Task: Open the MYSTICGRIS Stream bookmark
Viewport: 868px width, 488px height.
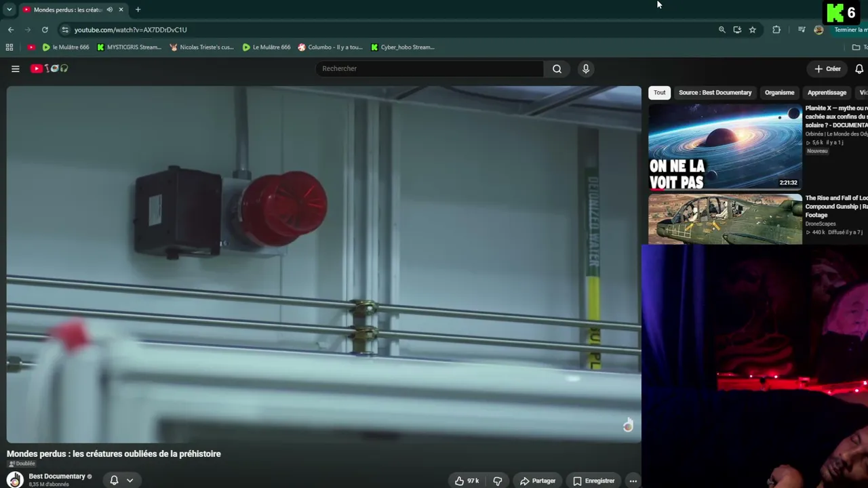Action: 129,47
